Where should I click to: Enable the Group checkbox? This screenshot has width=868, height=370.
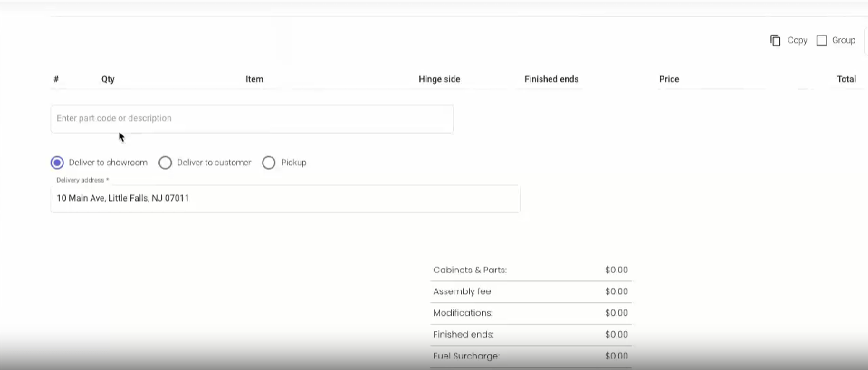pyautogui.click(x=822, y=40)
